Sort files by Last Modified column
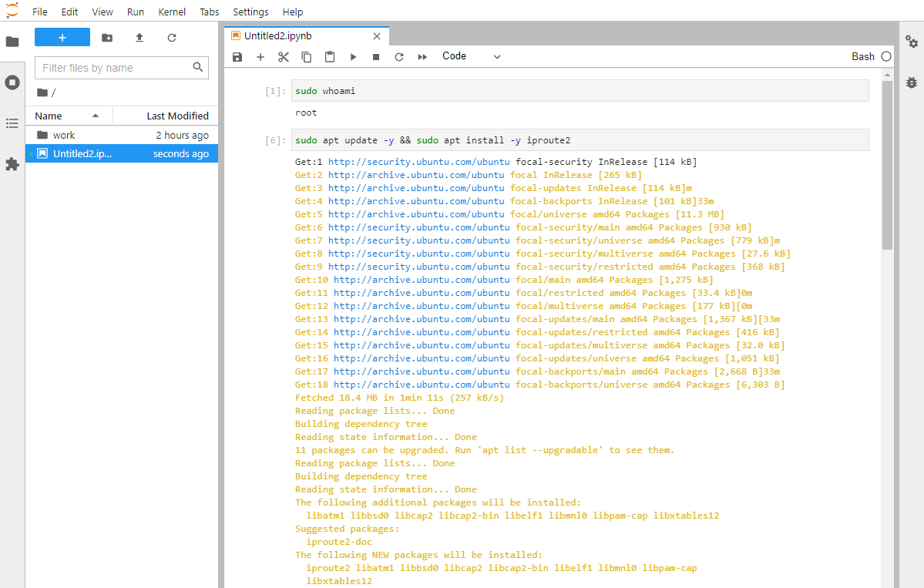The height and width of the screenshot is (588, 924). [166, 116]
